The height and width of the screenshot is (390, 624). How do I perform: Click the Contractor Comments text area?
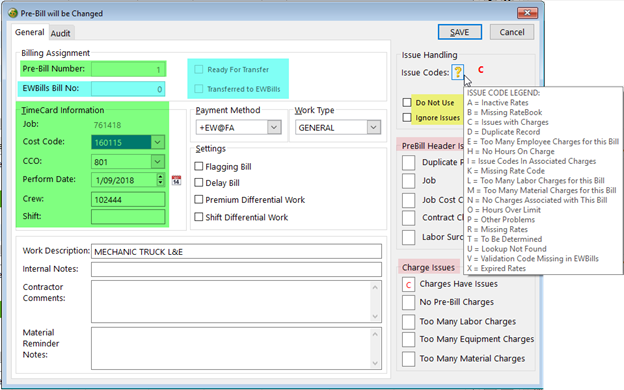coord(236,302)
